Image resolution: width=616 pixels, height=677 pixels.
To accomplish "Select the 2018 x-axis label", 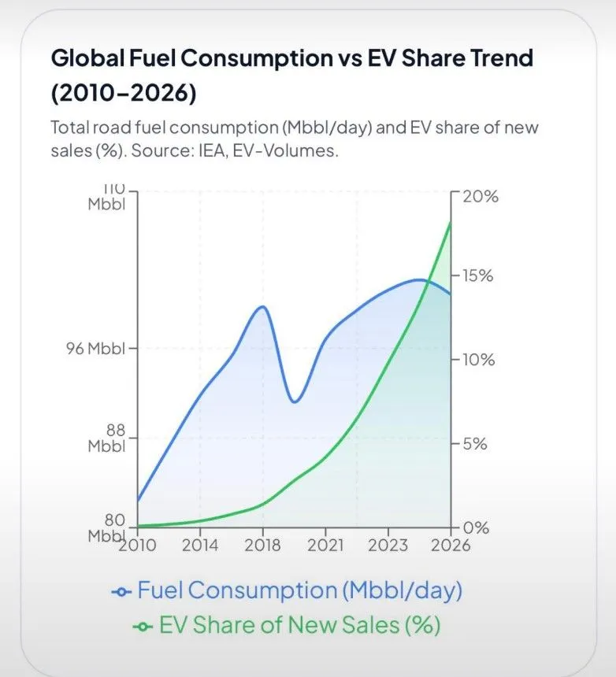I will point(262,546).
